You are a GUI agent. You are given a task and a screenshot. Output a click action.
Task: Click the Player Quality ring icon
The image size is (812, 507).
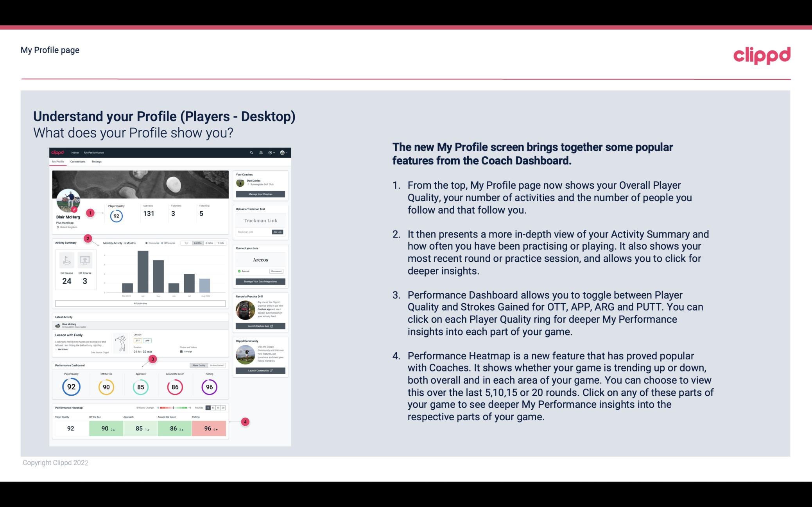71,386
